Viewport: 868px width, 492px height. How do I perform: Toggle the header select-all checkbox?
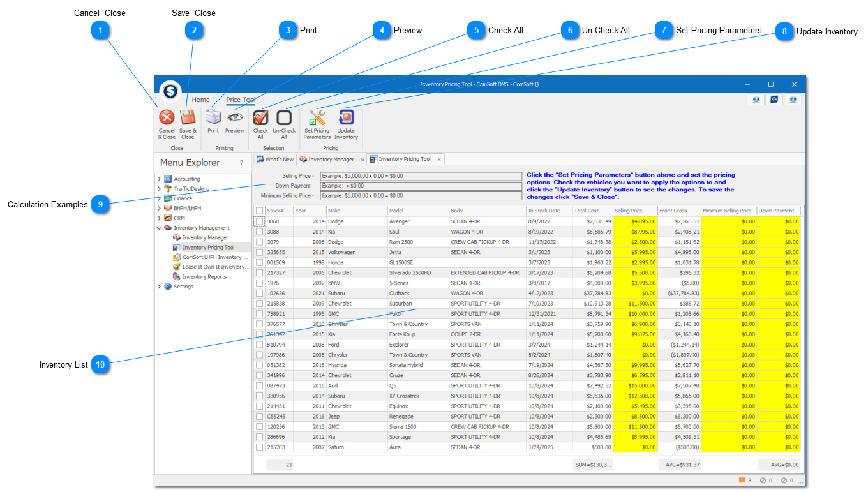(x=260, y=211)
